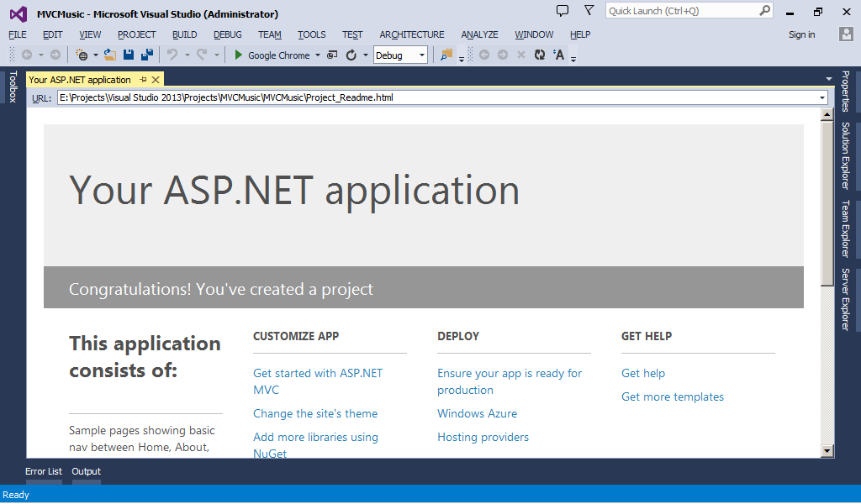
Task: Open the Send Feedback speech bubble icon
Action: [562, 9]
